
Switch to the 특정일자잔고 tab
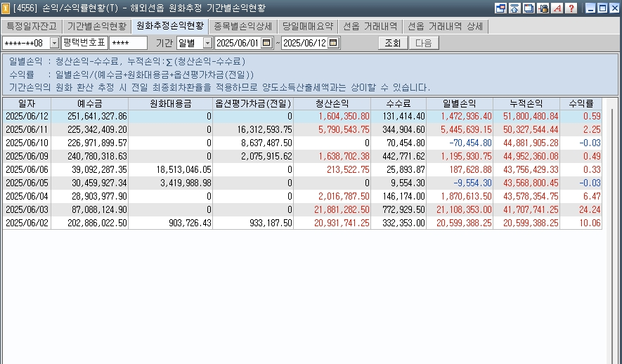(32, 27)
